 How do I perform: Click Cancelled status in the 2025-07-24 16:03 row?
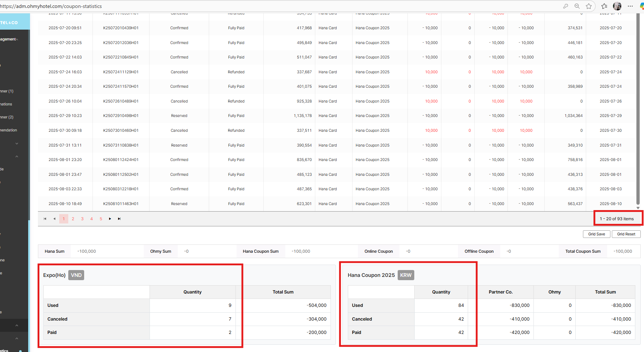click(179, 72)
